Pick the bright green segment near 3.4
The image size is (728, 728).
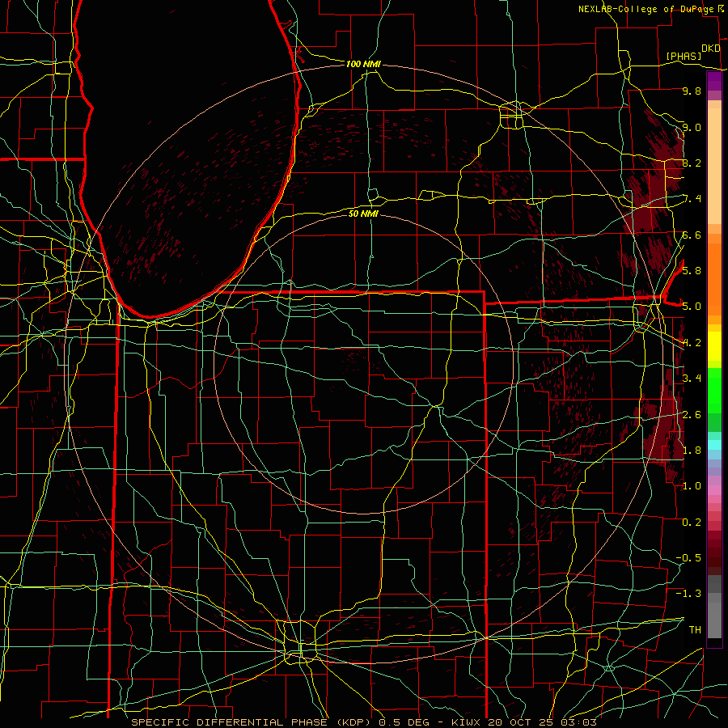[714, 391]
